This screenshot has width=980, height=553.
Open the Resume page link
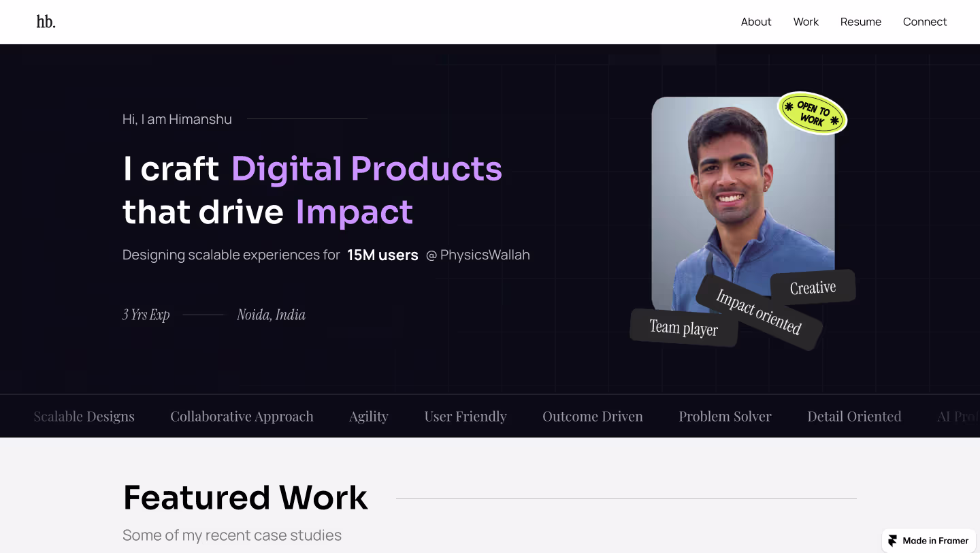pos(860,22)
